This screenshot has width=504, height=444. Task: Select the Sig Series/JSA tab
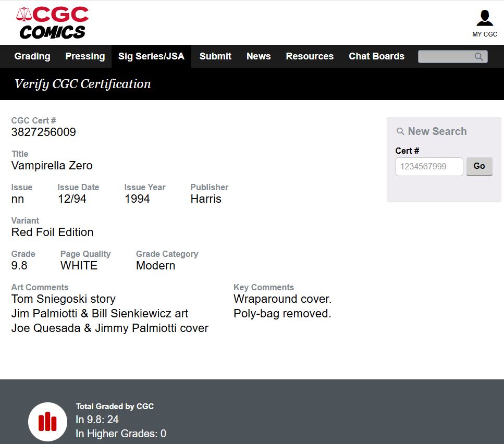coord(151,56)
